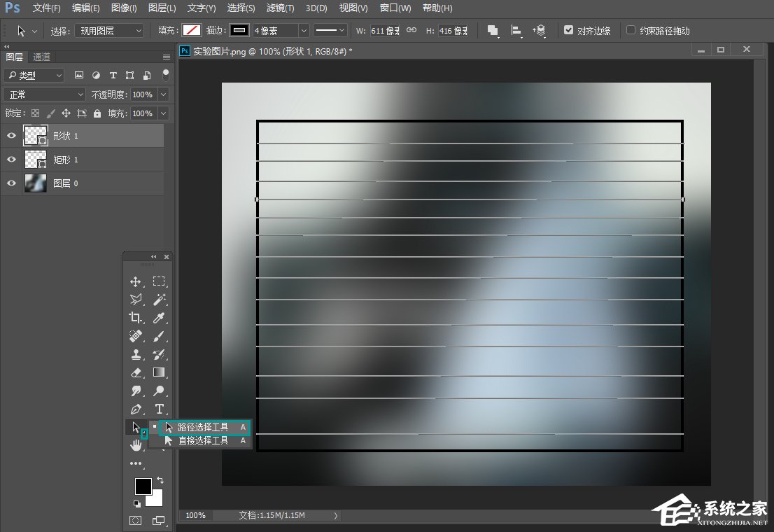Open the 正常 blend mode dropdown
Screen dimensions: 774x532
tap(45, 94)
